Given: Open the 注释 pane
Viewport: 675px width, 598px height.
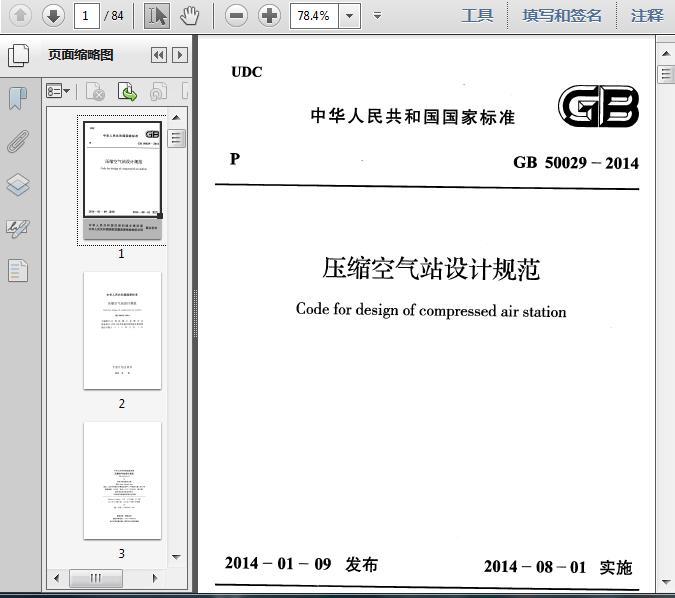Looking at the screenshot, I should [647, 16].
